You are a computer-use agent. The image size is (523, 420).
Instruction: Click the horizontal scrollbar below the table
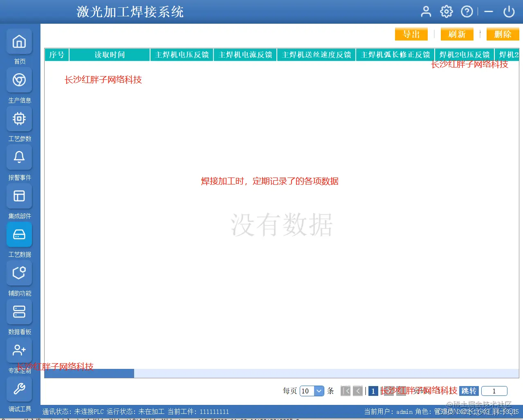pos(89,373)
